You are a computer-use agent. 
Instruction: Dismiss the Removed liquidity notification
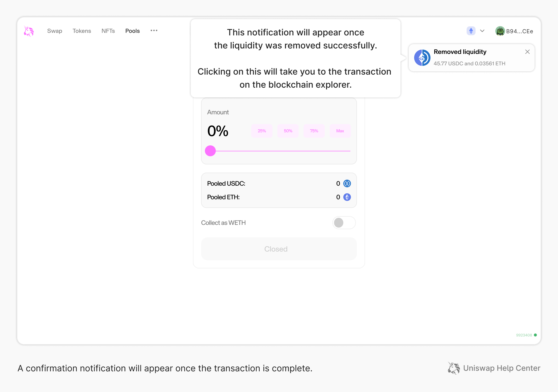527,52
